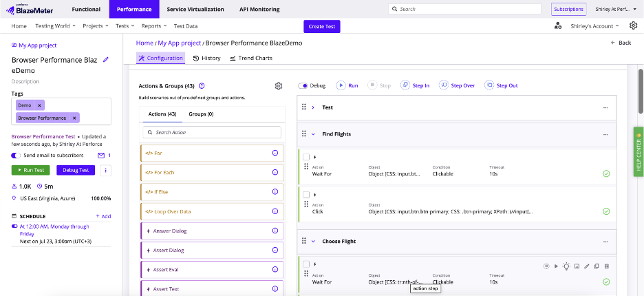Collapse the Choose Flight group

pyautogui.click(x=313, y=242)
